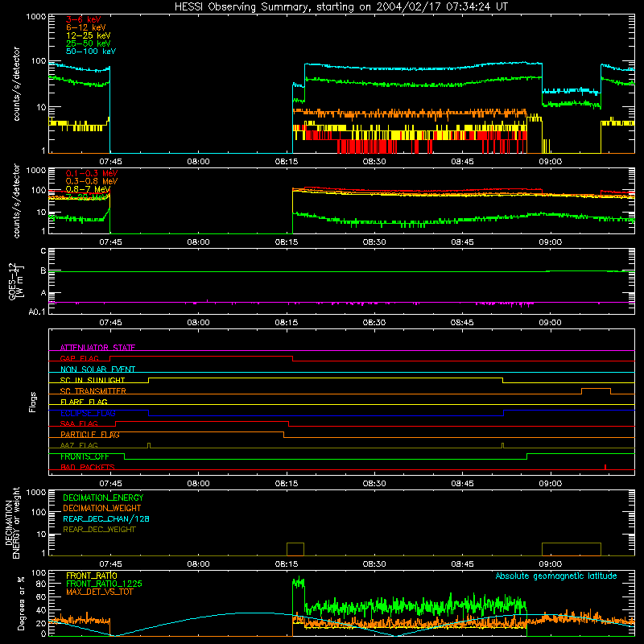644x644 pixels.
Task: Select the PARTICLE_FLAG label
Action: 90,434
